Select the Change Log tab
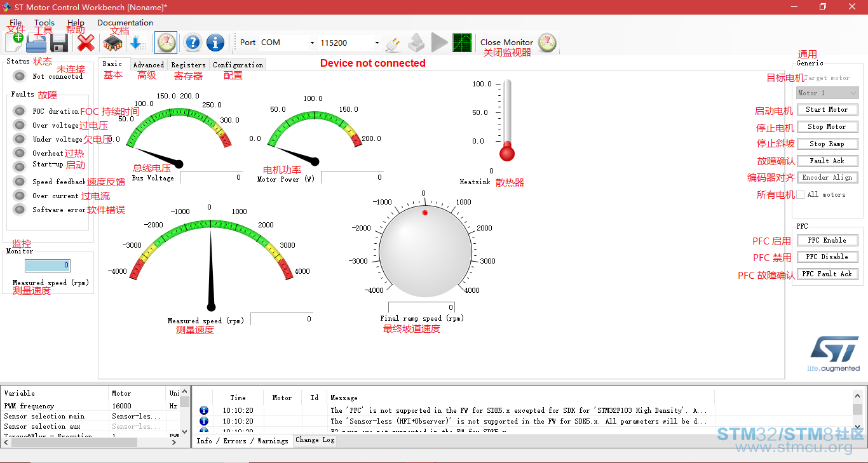The width and height of the screenshot is (868, 463). [x=315, y=440]
